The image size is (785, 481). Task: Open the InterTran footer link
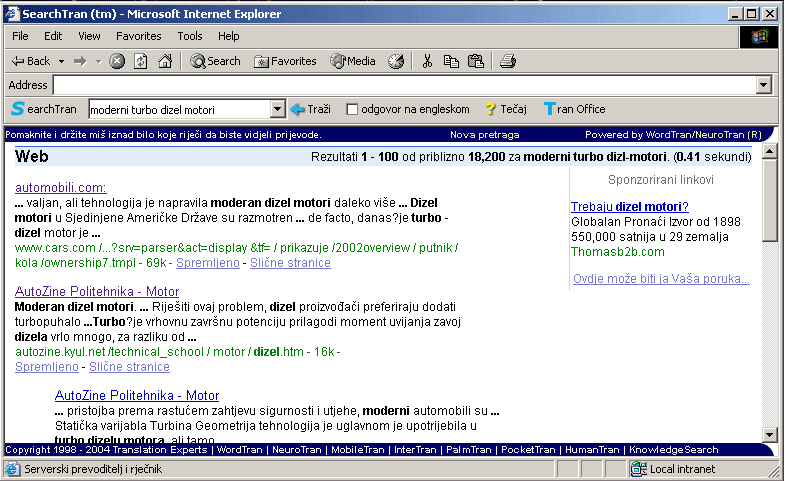[415, 449]
